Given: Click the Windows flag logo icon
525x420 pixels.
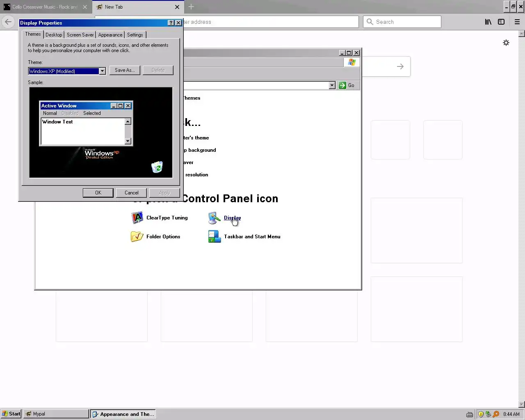Looking at the screenshot, I should coord(352,62).
